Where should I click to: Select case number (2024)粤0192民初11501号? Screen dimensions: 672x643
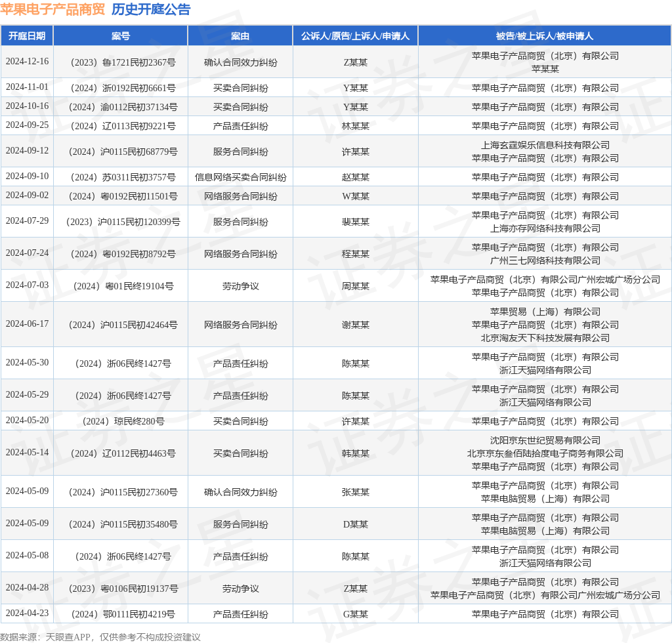click(x=123, y=196)
